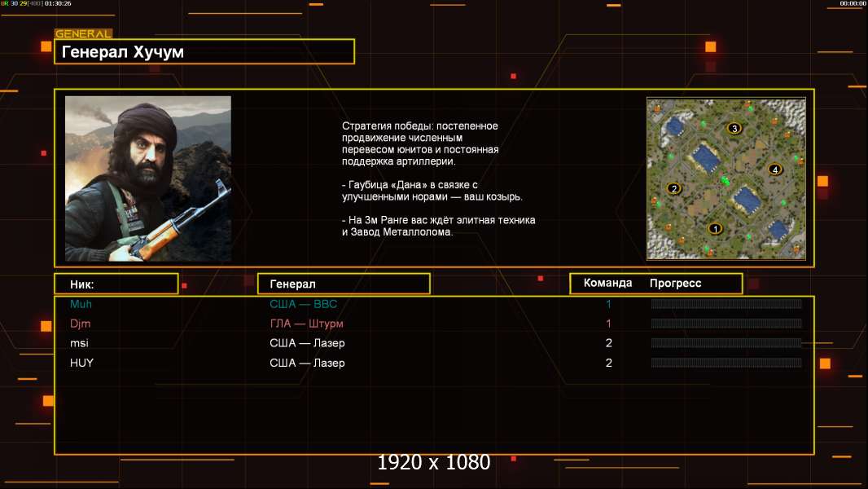Viewport: 868px width, 489px height.
Task: Click start position marker 2 on minimap
Action: coord(673,188)
